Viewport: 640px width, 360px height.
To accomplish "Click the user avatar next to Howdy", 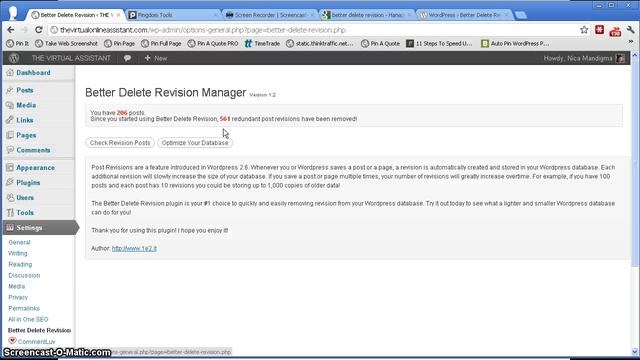I will tap(620, 58).
